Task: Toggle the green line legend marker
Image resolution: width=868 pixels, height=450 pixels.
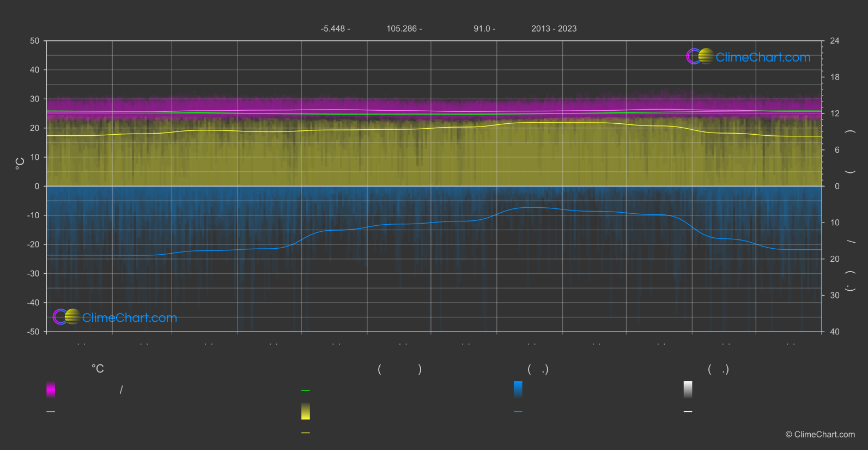Action: (x=306, y=391)
